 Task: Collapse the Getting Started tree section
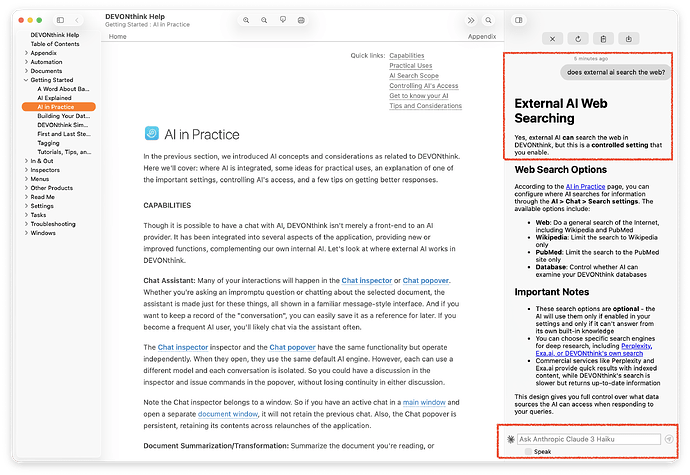27,80
